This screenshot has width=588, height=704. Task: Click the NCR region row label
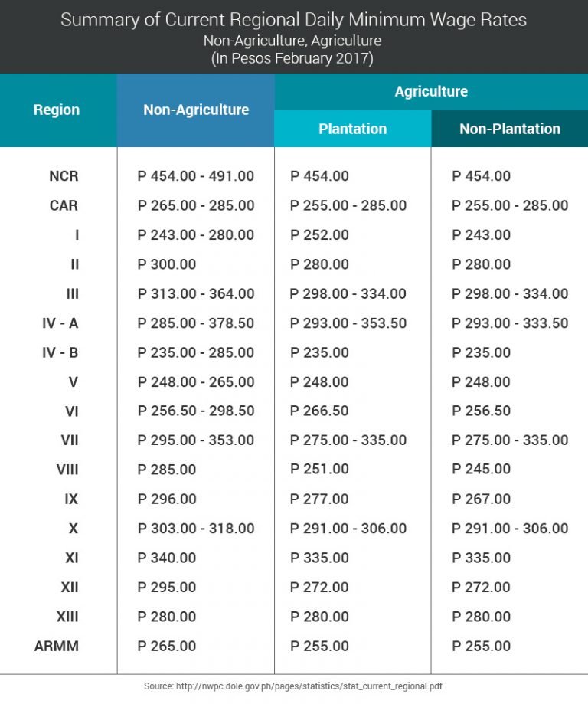coord(64,176)
